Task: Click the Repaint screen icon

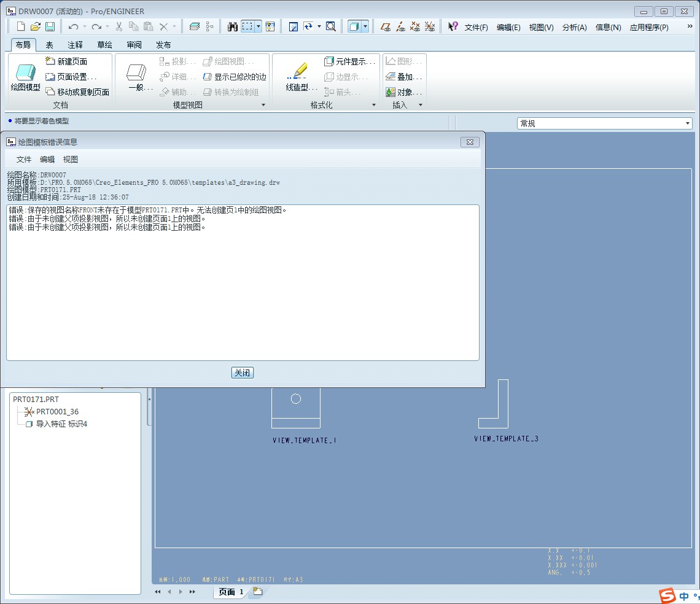Action: coord(294,27)
